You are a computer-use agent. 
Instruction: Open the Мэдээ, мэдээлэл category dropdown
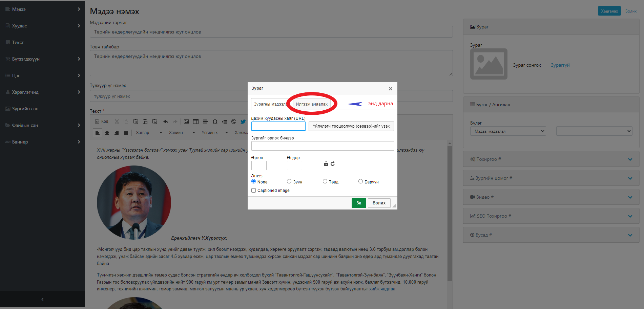508,131
